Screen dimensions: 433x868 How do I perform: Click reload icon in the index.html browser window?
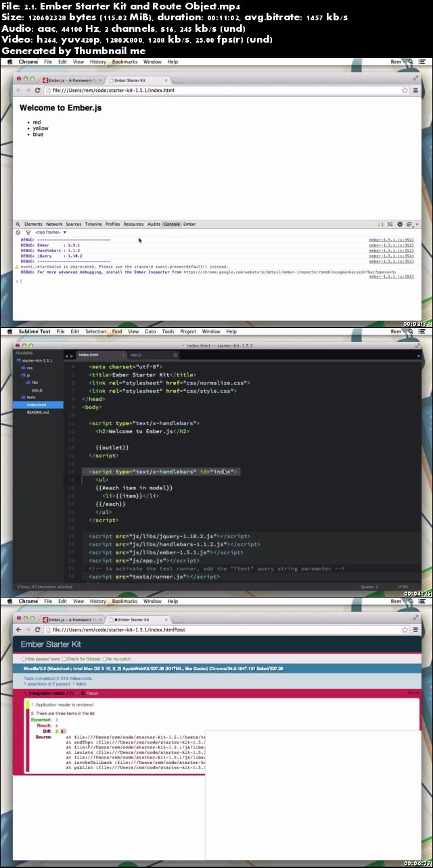click(x=37, y=90)
